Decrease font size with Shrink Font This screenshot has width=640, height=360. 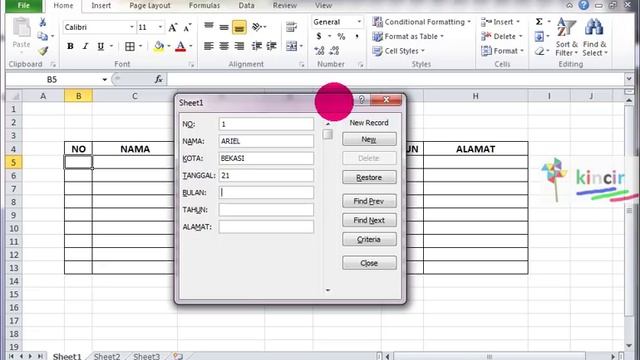pos(187,27)
